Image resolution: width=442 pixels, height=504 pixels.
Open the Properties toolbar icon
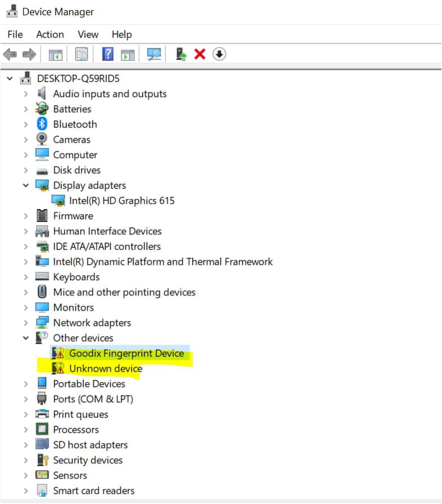click(x=81, y=54)
